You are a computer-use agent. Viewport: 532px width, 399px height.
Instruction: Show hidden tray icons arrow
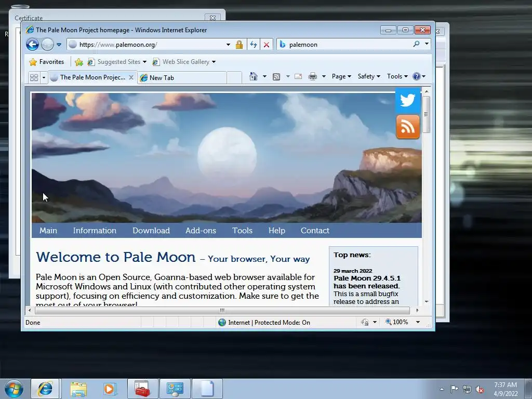click(442, 389)
